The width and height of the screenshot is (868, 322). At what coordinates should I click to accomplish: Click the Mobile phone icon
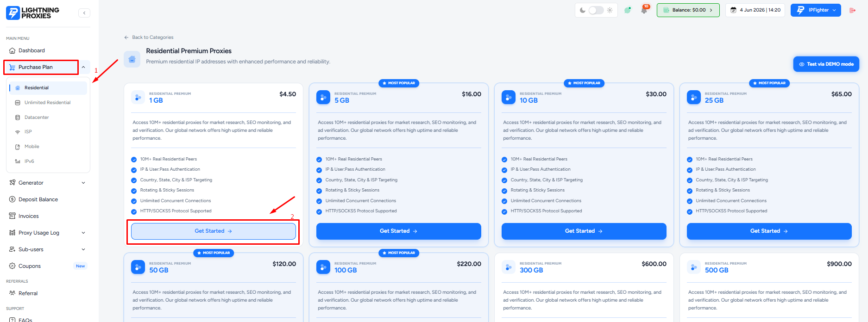pyautogui.click(x=18, y=147)
